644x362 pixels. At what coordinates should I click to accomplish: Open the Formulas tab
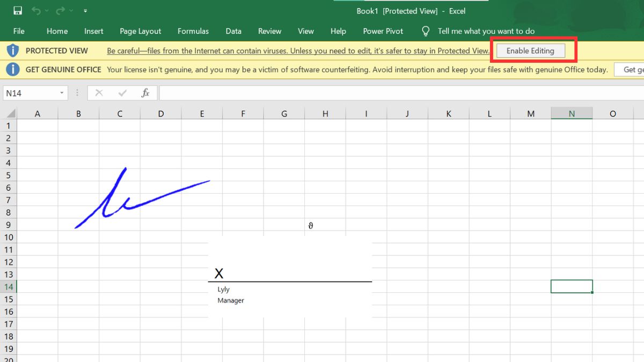(193, 31)
